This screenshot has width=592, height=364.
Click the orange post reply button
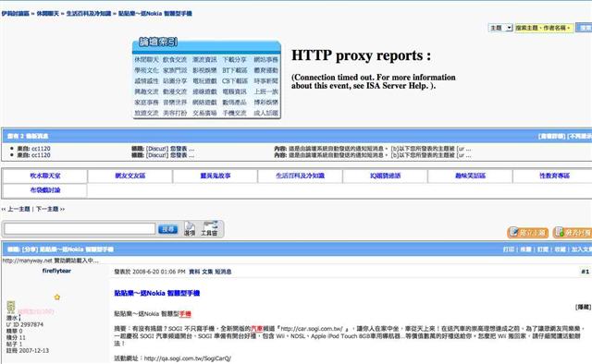click(x=573, y=233)
